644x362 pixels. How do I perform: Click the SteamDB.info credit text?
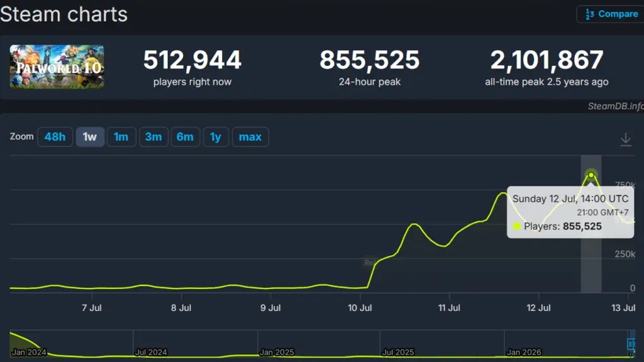click(616, 106)
